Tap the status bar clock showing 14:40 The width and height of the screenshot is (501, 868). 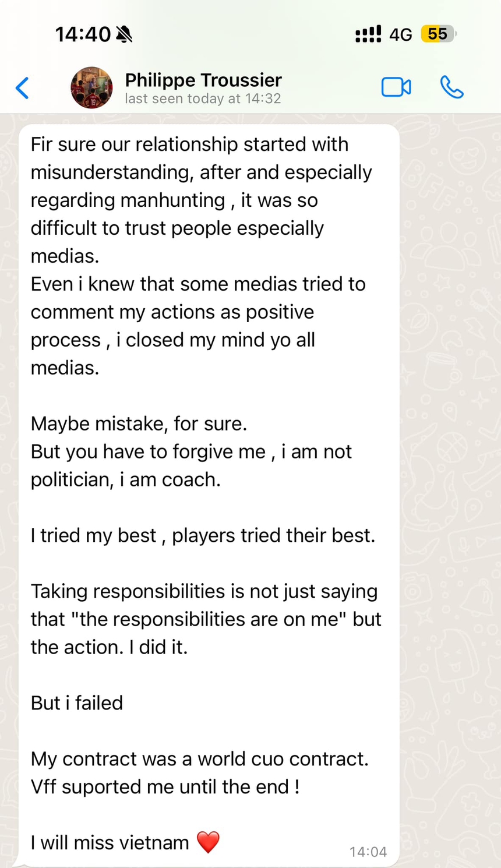[x=83, y=35]
